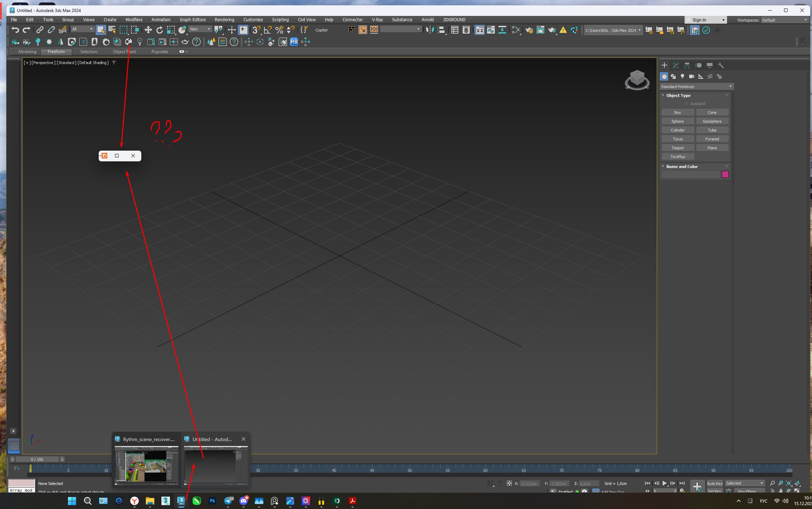Open the selection filter All dropdown
812x509 pixels.
pyautogui.click(x=82, y=29)
